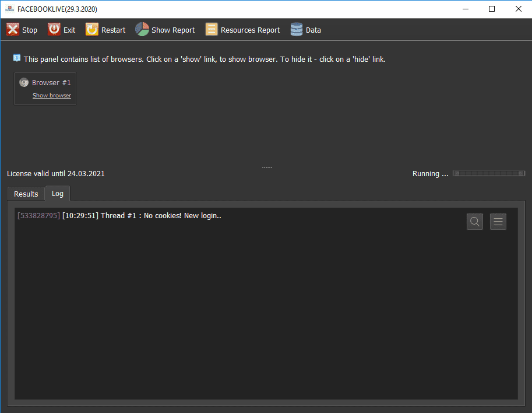Image resolution: width=532 pixels, height=413 pixels.
Task: Click the running progress bar
Action: point(489,173)
